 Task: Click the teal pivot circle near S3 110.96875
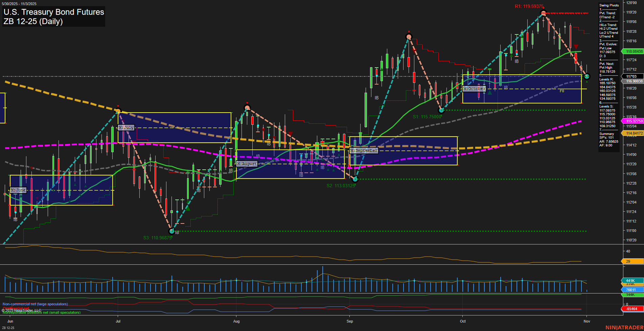pos(172,232)
